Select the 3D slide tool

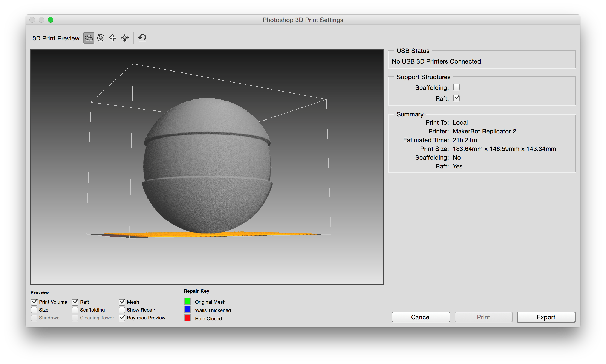point(125,38)
